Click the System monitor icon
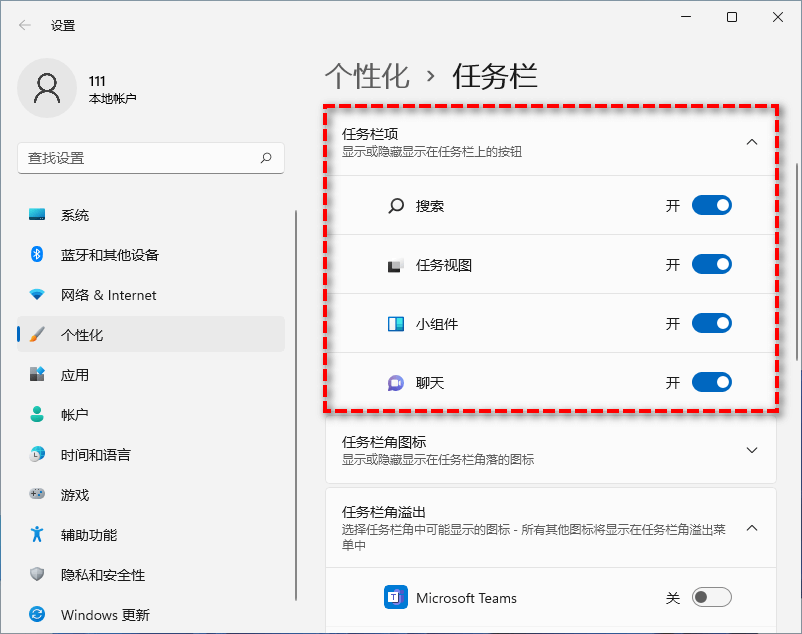 (x=37, y=214)
